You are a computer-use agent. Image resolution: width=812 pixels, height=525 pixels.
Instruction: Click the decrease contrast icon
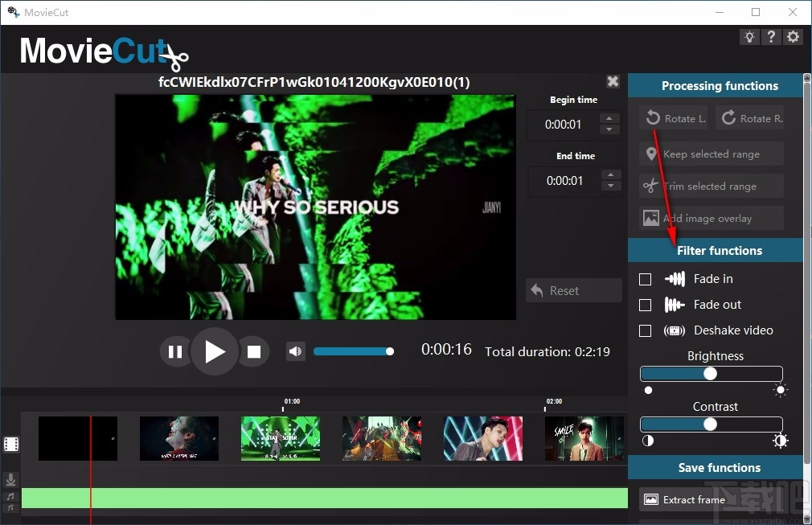coord(648,441)
